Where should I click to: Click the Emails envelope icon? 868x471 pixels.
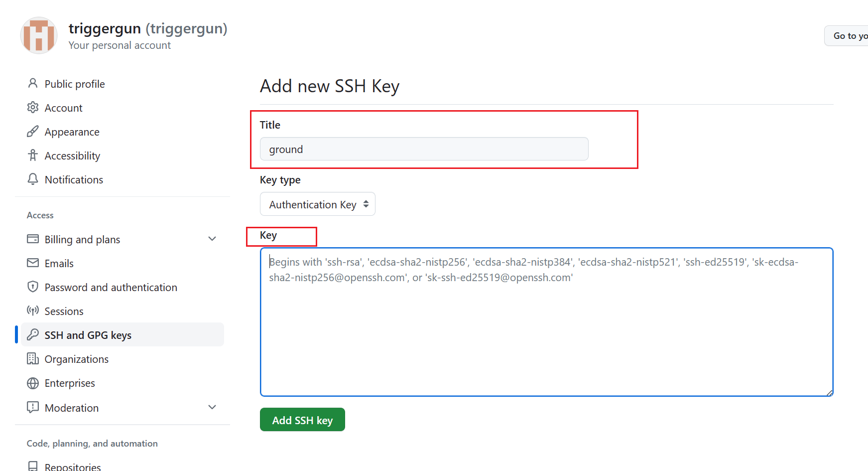(33, 263)
